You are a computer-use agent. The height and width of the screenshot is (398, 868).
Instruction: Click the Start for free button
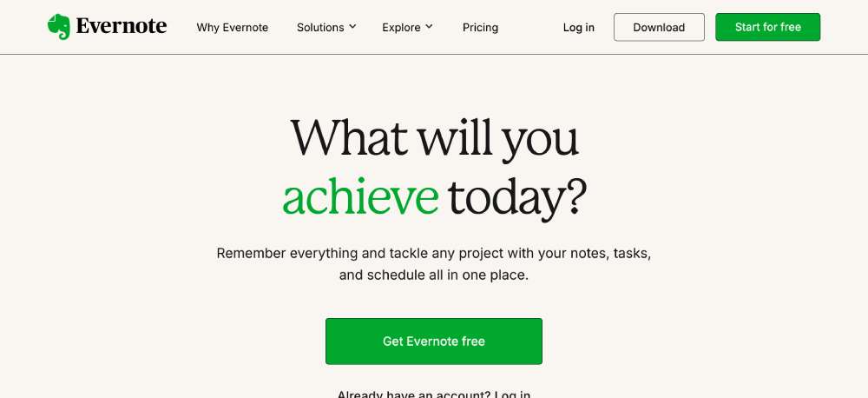point(767,27)
